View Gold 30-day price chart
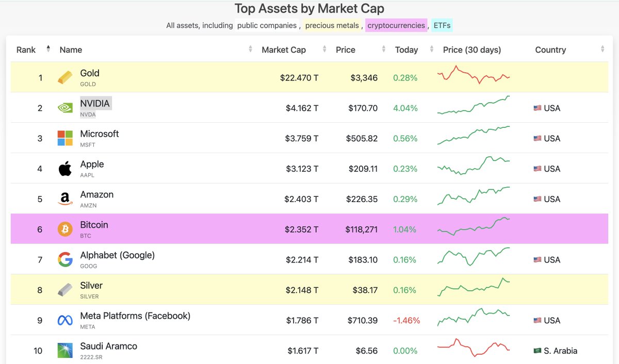 click(474, 75)
